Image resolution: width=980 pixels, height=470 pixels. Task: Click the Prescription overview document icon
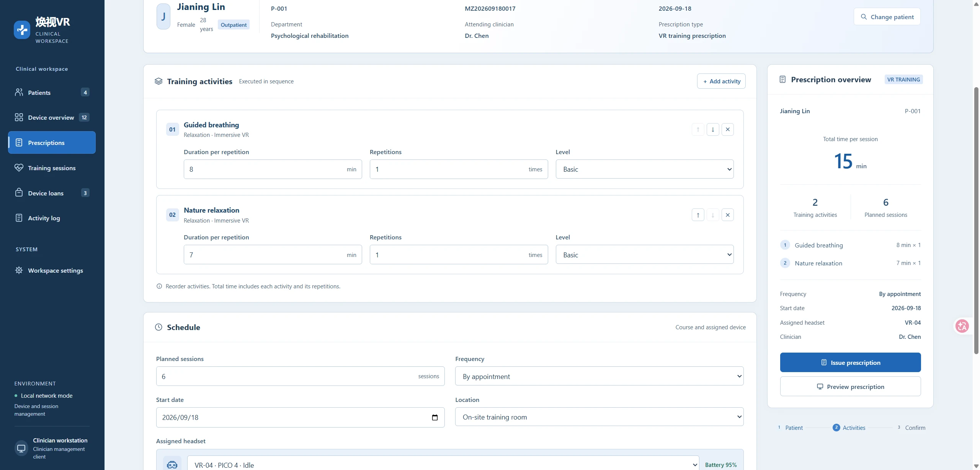pos(782,80)
